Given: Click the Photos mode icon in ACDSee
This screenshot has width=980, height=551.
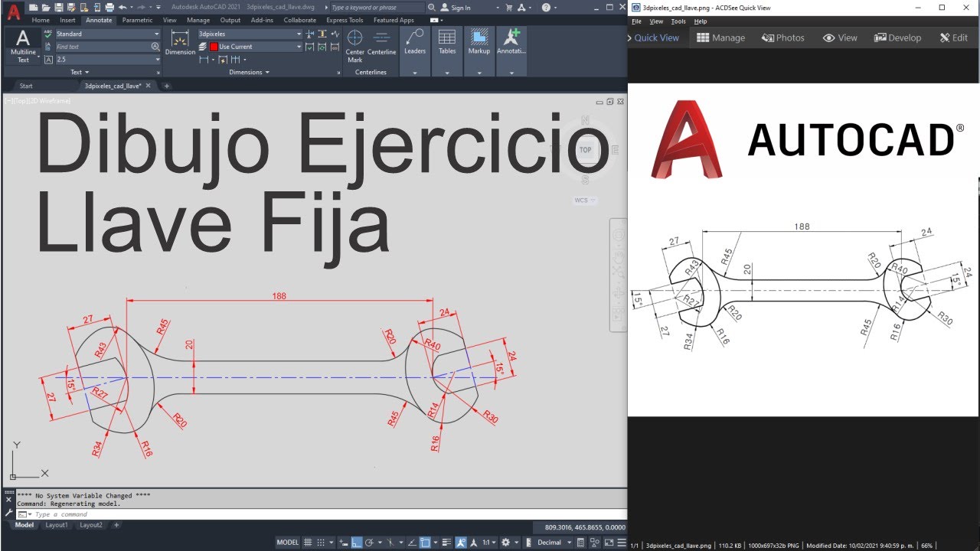Looking at the screenshot, I should [x=768, y=37].
